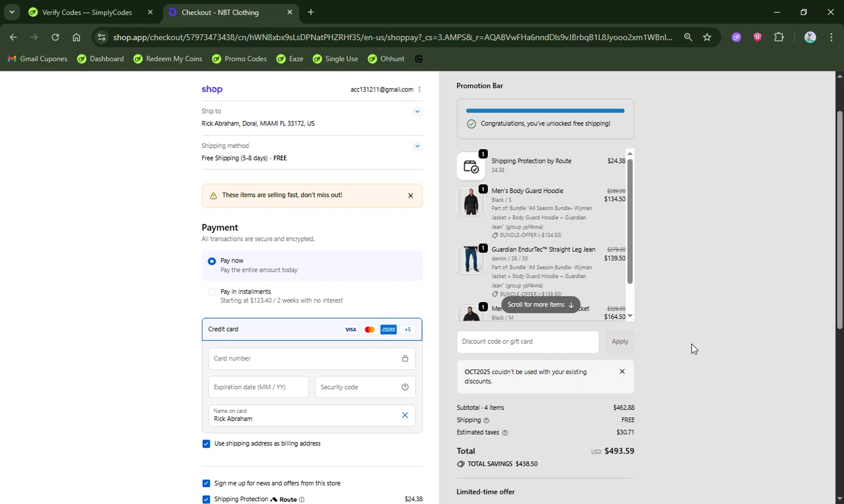Expand the Shipping method section chevron
844x504 pixels.
(x=417, y=146)
